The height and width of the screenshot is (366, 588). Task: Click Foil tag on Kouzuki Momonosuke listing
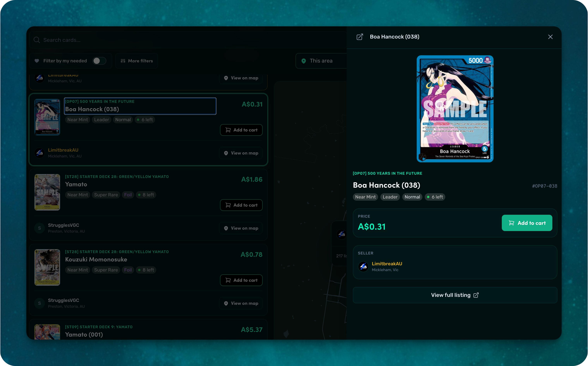(x=128, y=270)
